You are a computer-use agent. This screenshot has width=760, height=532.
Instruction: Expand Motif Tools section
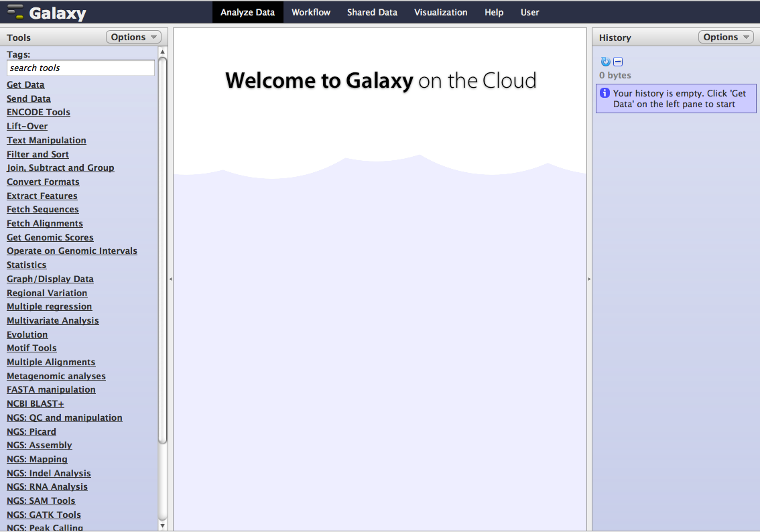pyautogui.click(x=31, y=349)
